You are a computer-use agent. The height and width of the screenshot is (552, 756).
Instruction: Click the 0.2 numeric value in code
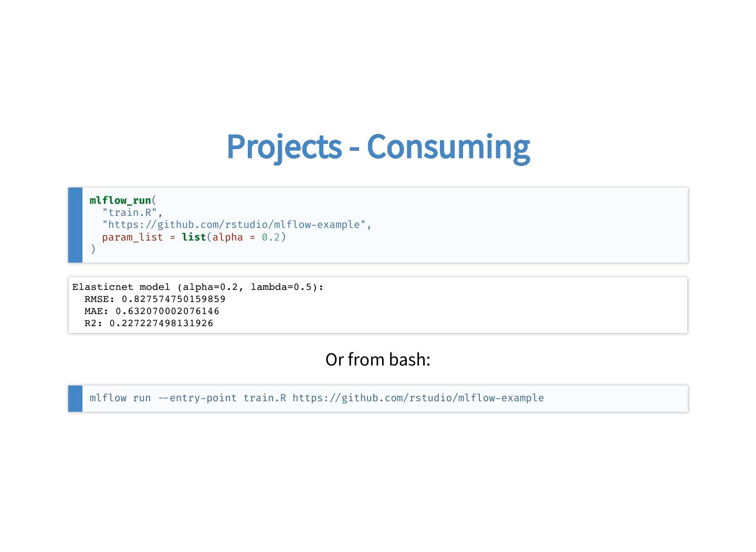point(270,237)
